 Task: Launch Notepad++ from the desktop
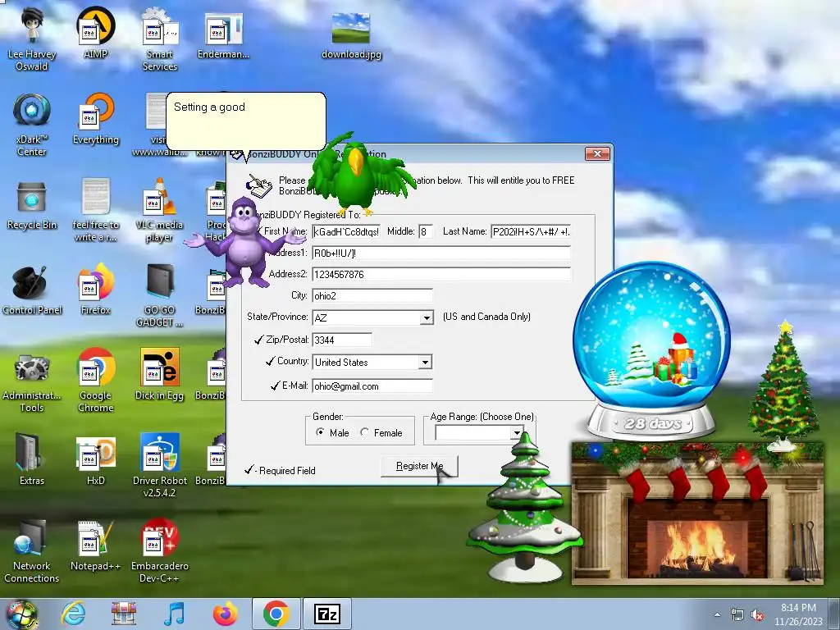(95, 545)
